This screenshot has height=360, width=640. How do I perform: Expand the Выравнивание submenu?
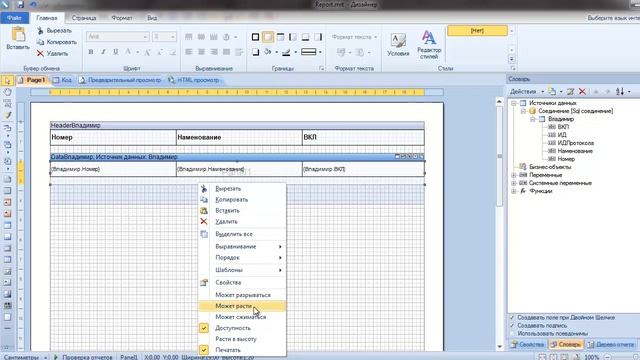(x=242, y=247)
